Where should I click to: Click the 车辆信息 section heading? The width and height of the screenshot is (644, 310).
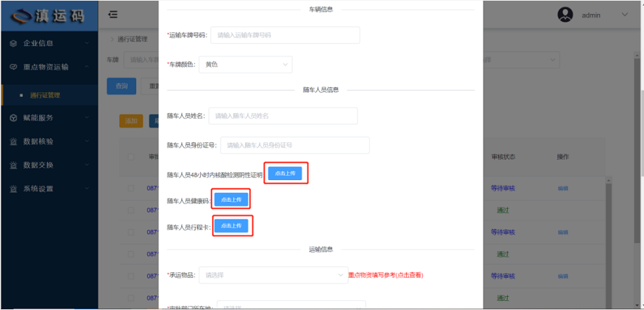point(321,10)
